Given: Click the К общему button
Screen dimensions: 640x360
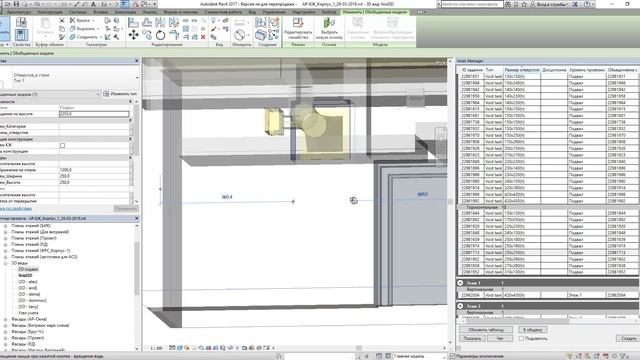Looking at the screenshot, I should coord(533,330).
